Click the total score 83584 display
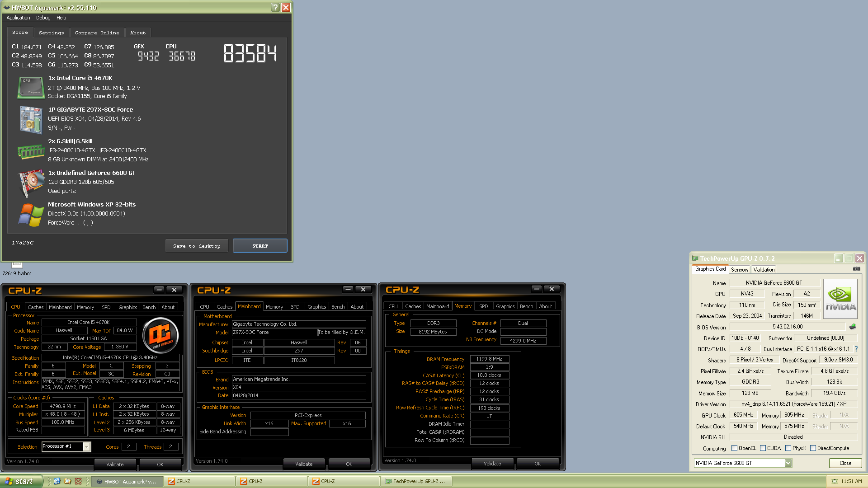This screenshot has width=868, height=488. point(250,53)
